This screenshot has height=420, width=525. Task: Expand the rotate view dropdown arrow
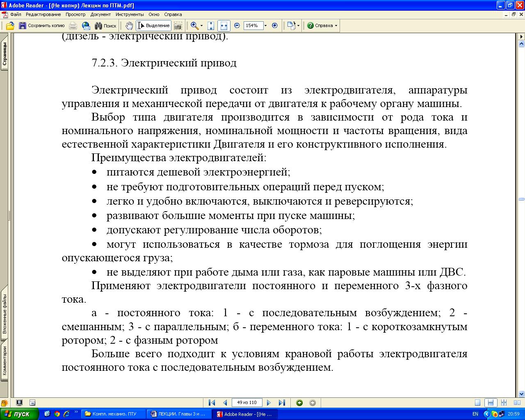[298, 25]
